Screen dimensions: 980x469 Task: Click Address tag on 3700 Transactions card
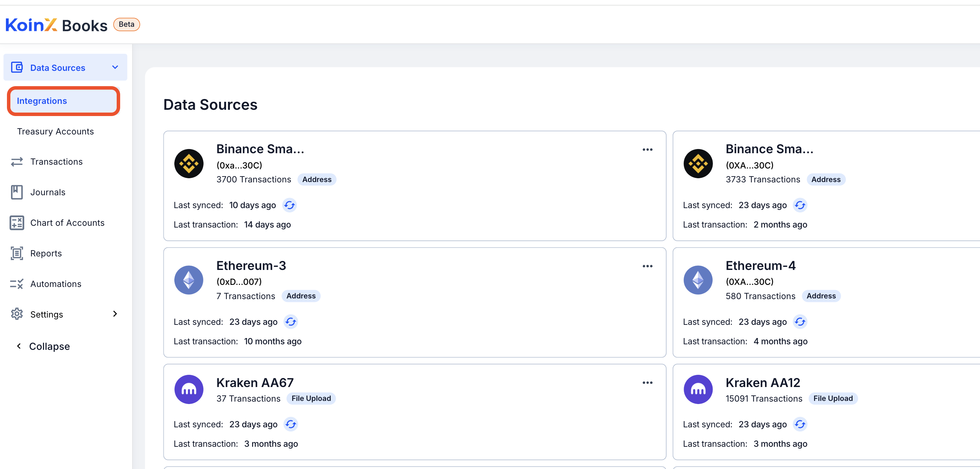(x=316, y=179)
